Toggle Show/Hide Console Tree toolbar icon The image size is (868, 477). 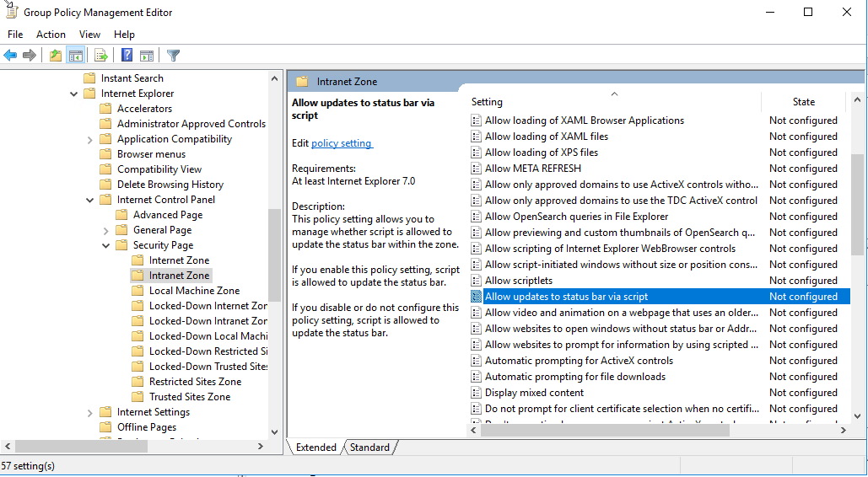(76, 56)
